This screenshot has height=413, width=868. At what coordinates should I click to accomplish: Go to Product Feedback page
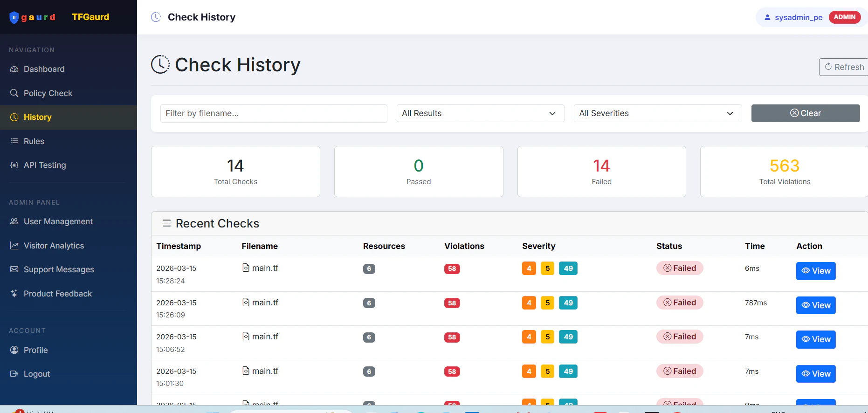58,294
